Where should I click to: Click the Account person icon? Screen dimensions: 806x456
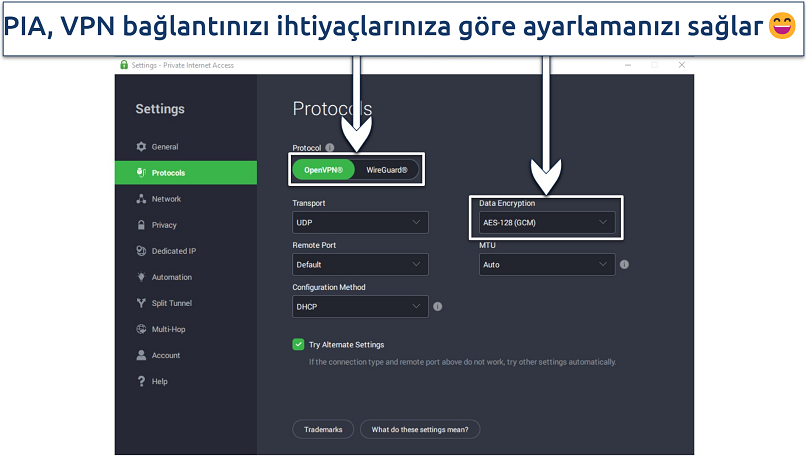(141, 355)
